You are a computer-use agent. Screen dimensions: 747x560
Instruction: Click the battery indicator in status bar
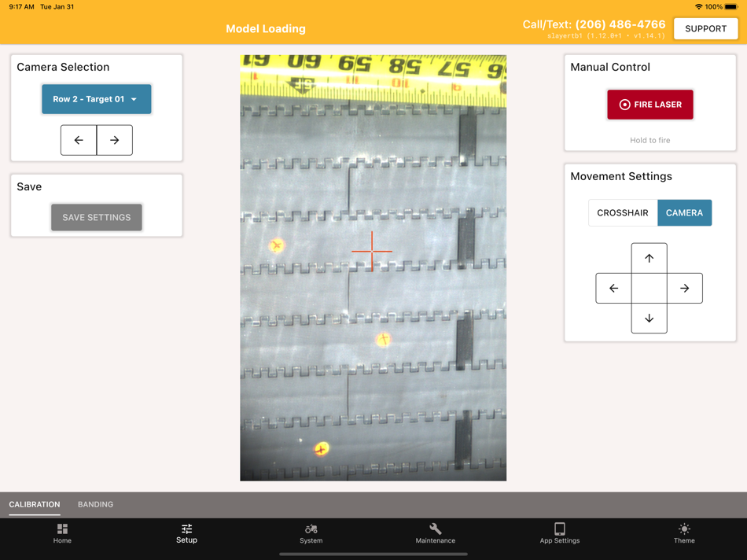click(730, 6)
